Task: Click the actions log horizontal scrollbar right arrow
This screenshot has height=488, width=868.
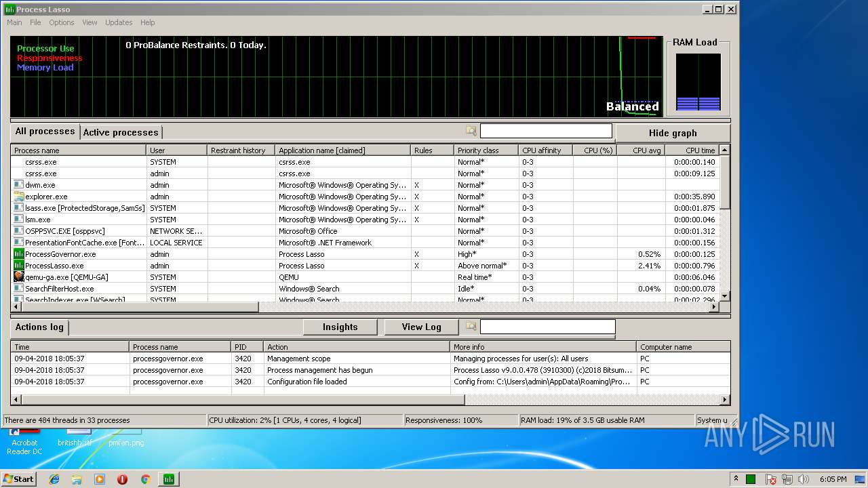Action: tap(725, 400)
